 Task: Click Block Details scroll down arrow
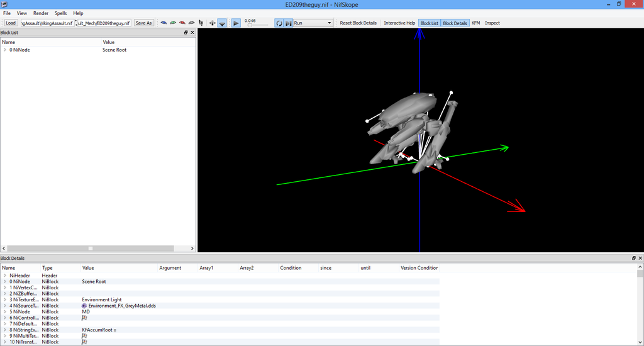[640, 342]
